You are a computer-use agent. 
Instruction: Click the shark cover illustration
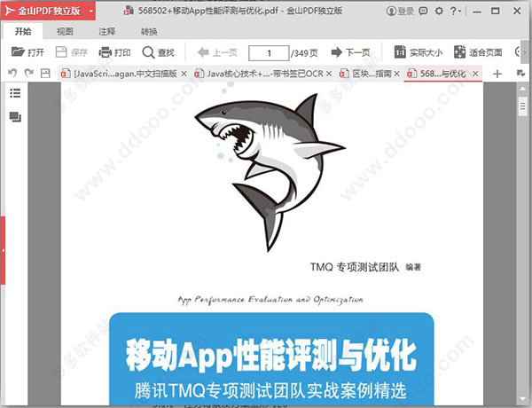(x=270, y=172)
